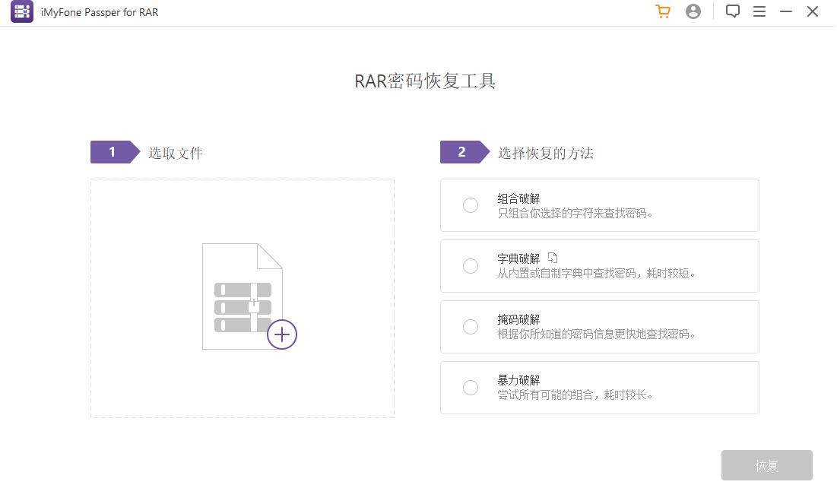Open the hamburger menu
This screenshot has width=837, height=504.
point(759,11)
